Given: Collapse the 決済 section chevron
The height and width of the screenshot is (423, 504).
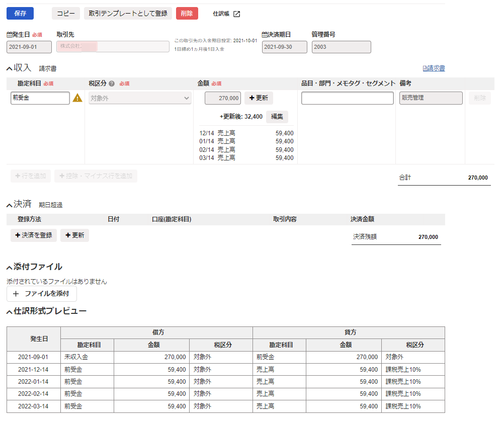Looking at the screenshot, I should [10, 205].
